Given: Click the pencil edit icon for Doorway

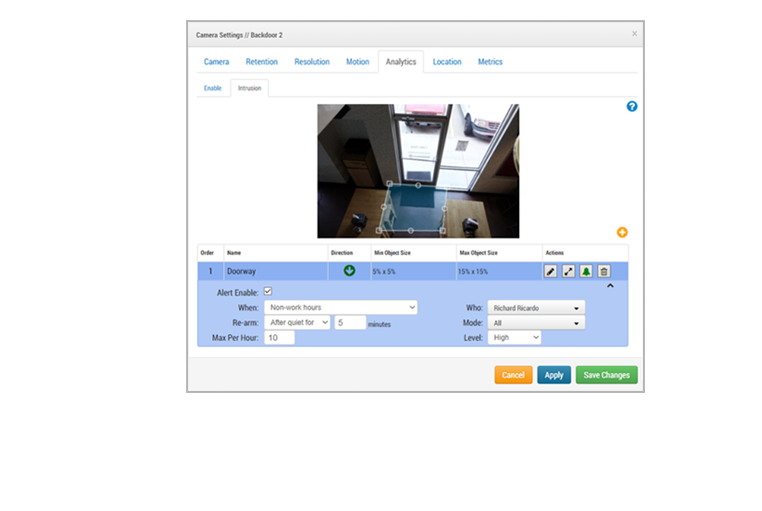Looking at the screenshot, I should 550,271.
